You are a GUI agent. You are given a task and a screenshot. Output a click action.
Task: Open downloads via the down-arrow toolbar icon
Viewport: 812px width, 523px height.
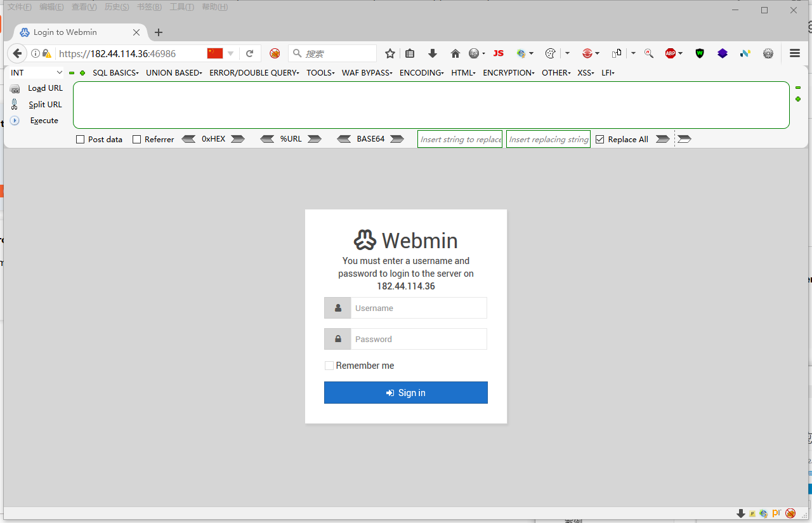(x=433, y=53)
